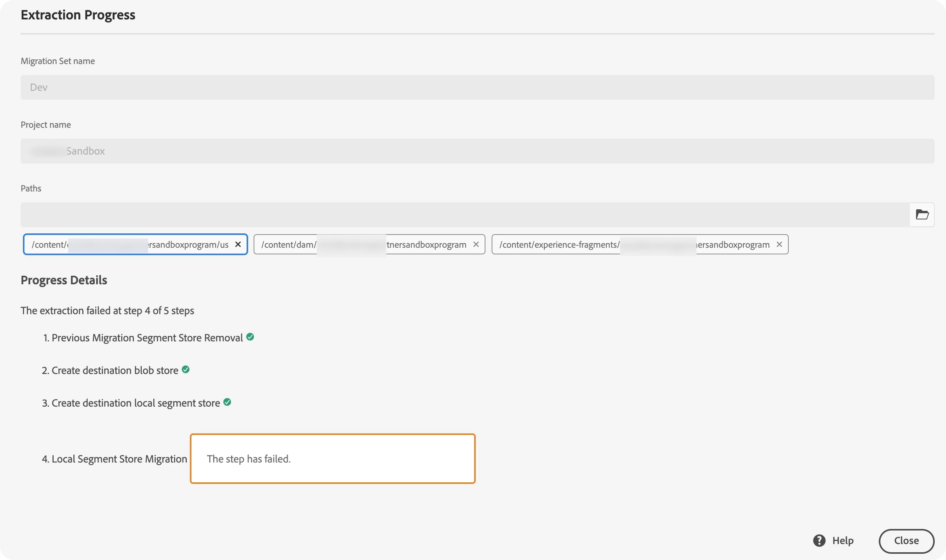Click green check beside Segment Store Removal
The width and height of the screenshot is (946, 560).
(250, 337)
